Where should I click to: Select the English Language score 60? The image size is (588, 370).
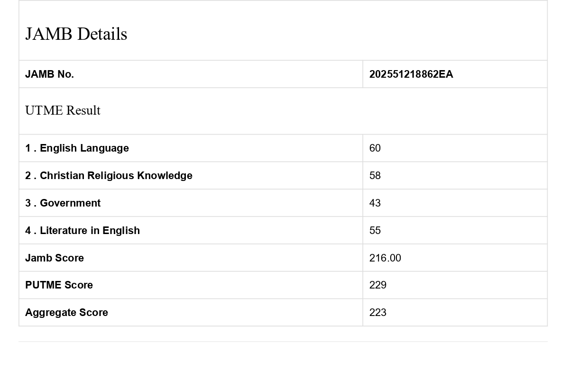[375, 148]
